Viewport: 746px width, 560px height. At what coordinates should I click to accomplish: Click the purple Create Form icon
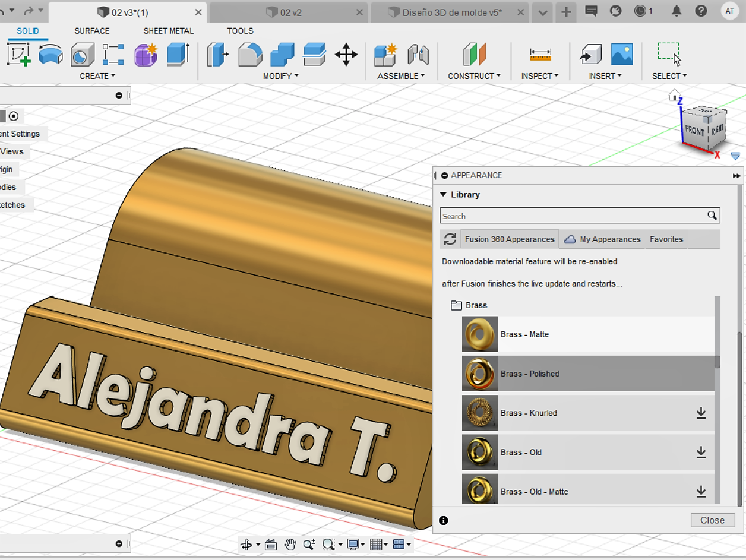coord(146,55)
